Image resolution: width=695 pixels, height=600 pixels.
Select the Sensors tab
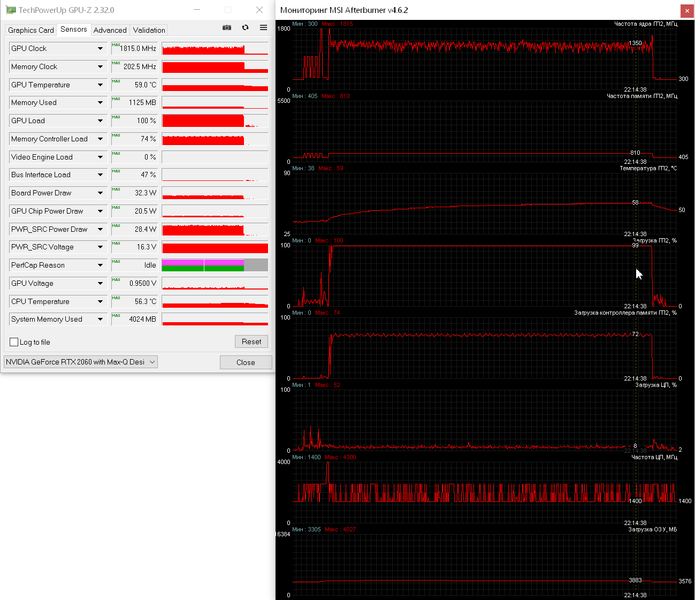point(74,29)
